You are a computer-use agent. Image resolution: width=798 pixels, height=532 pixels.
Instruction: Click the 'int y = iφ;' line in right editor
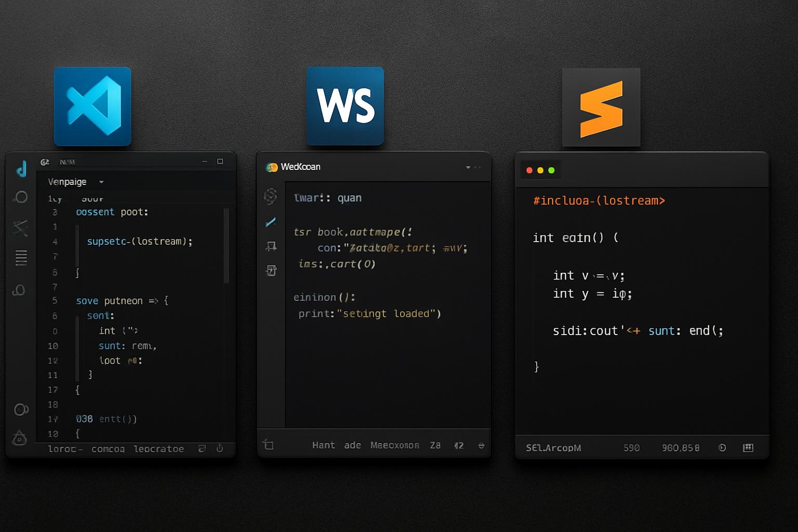[x=592, y=294]
